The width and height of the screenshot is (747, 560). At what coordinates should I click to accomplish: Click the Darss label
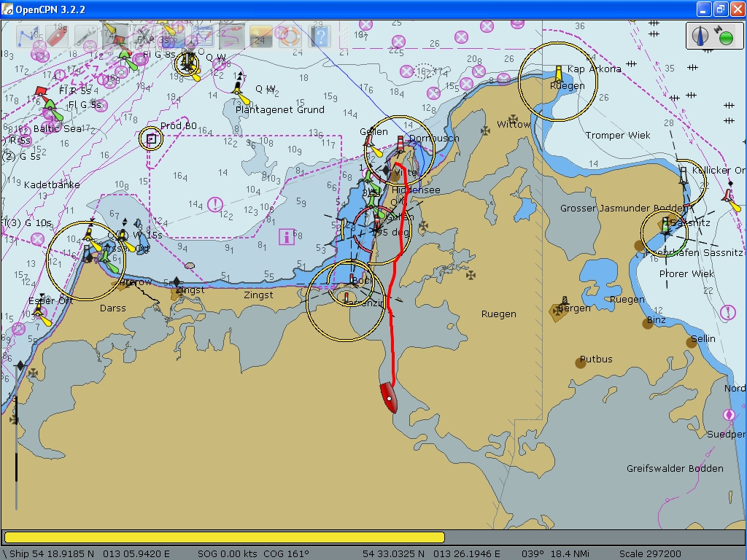point(113,308)
